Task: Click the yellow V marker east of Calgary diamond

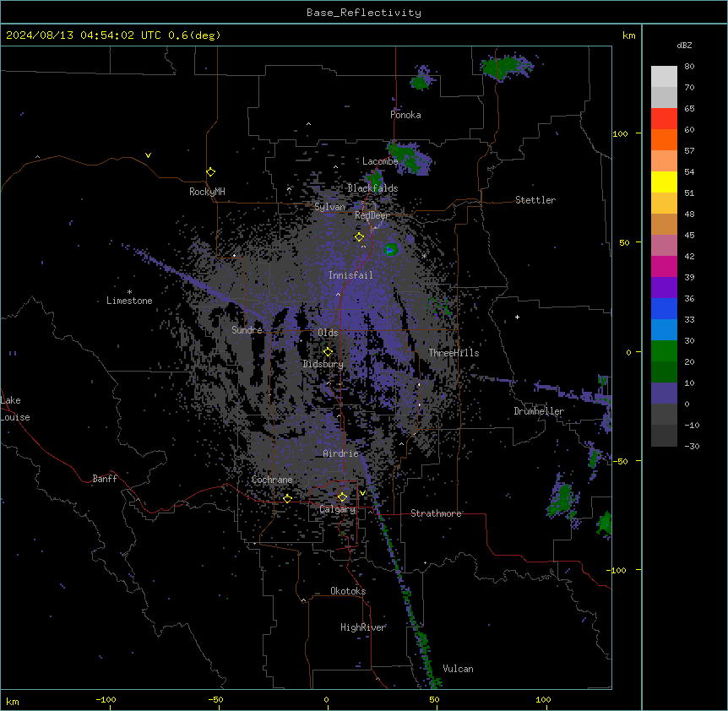Action: 362,493
